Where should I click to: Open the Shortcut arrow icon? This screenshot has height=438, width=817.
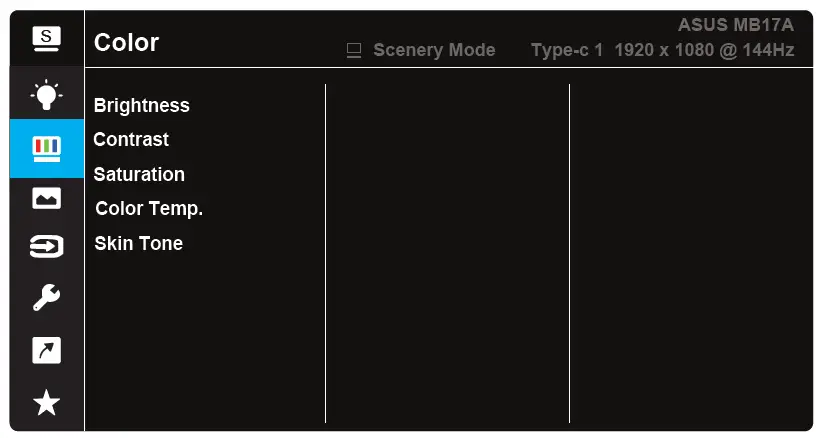(x=46, y=350)
